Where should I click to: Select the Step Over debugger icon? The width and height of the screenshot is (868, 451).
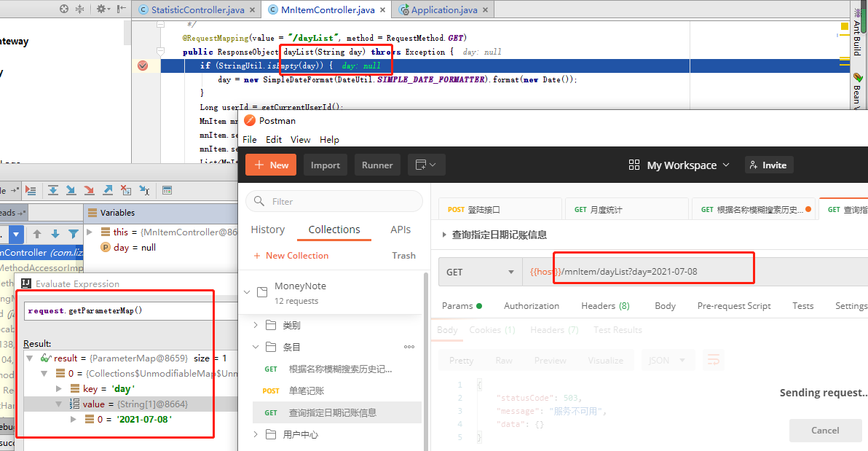click(x=52, y=189)
